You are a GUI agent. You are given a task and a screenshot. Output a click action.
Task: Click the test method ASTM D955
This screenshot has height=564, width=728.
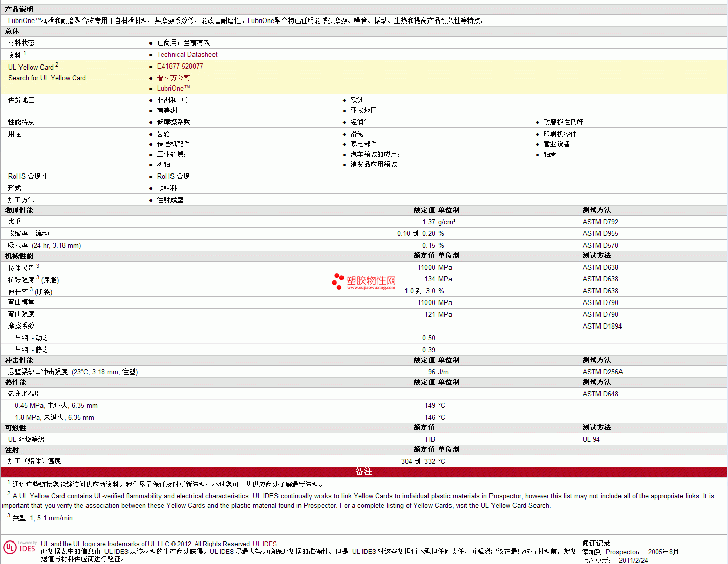point(600,233)
